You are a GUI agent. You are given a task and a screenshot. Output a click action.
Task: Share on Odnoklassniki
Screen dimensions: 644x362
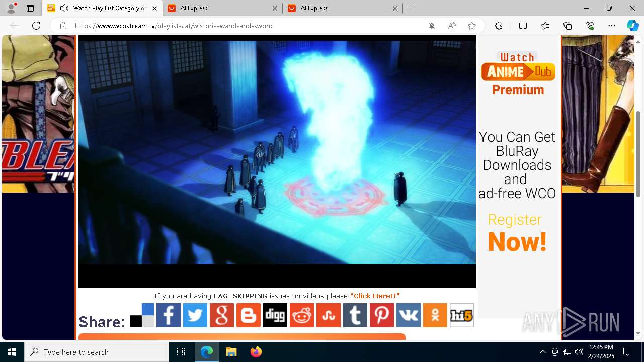click(435, 315)
